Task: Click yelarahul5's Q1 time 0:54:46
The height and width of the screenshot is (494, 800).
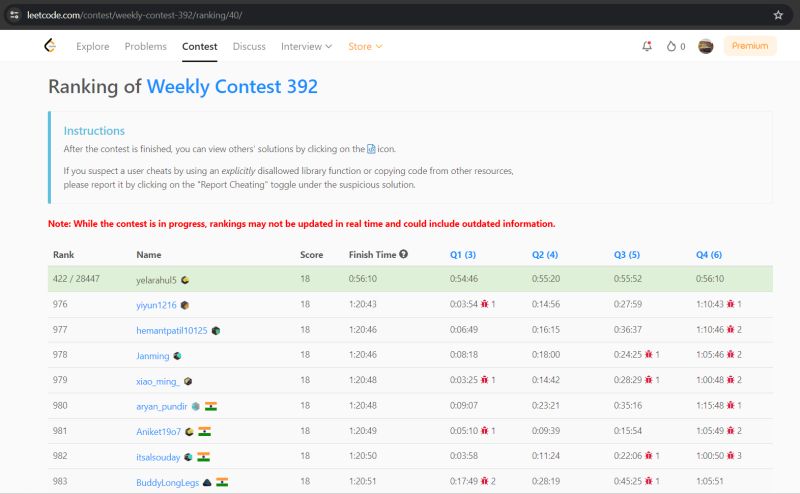Action: click(464, 279)
